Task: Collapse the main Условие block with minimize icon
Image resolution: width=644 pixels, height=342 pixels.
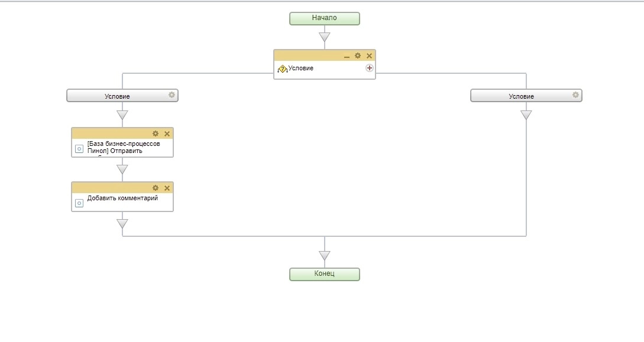Action: click(347, 56)
